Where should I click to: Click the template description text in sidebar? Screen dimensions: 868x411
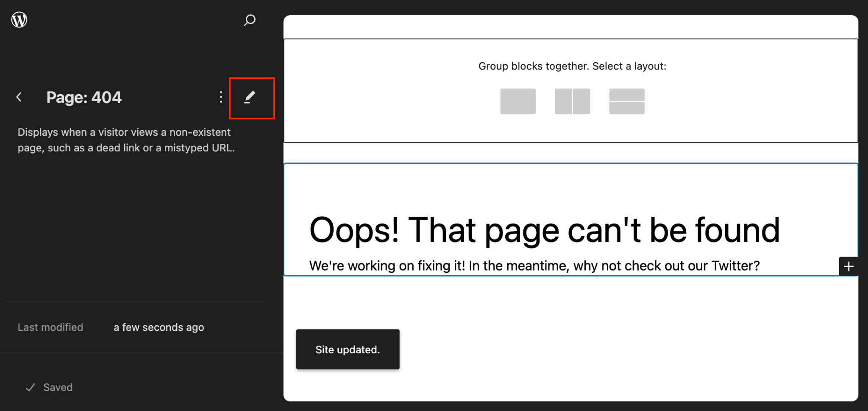point(126,140)
